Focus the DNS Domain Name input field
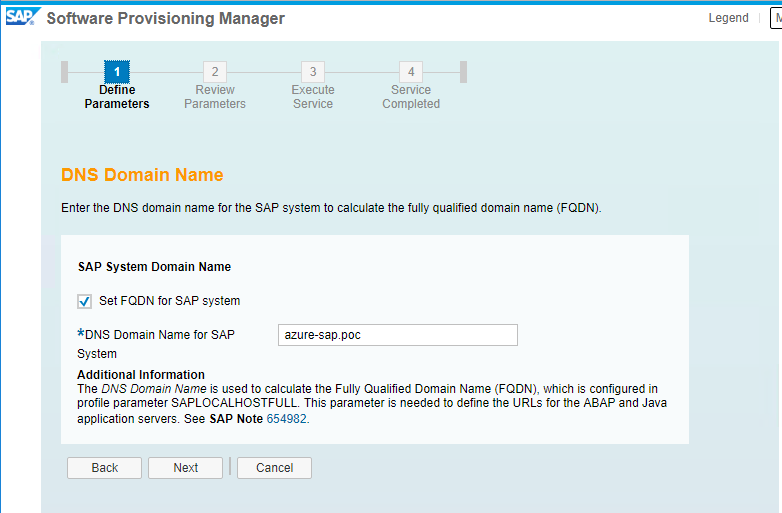The height and width of the screenshot is (513, 782). click(397, 335)
